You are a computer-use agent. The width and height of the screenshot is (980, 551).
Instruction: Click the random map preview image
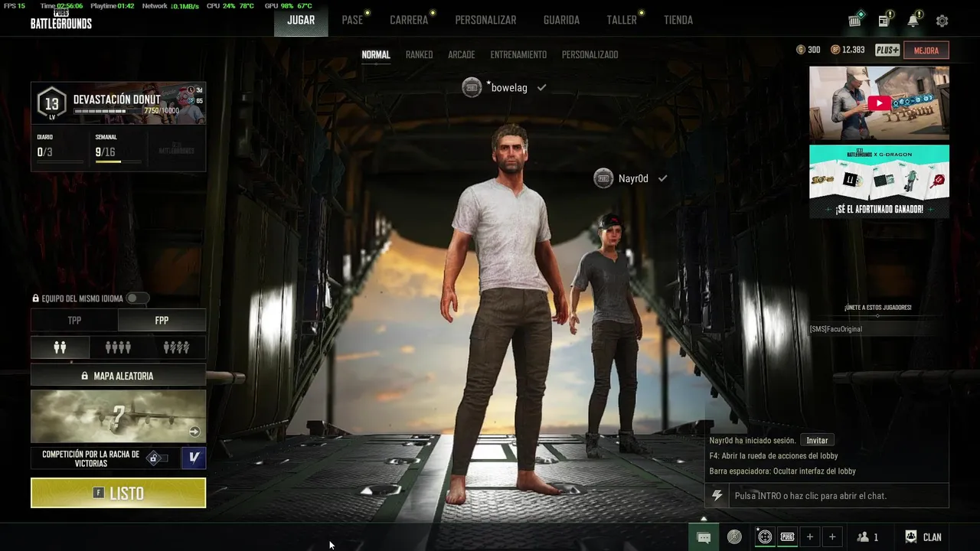point(118,416)
